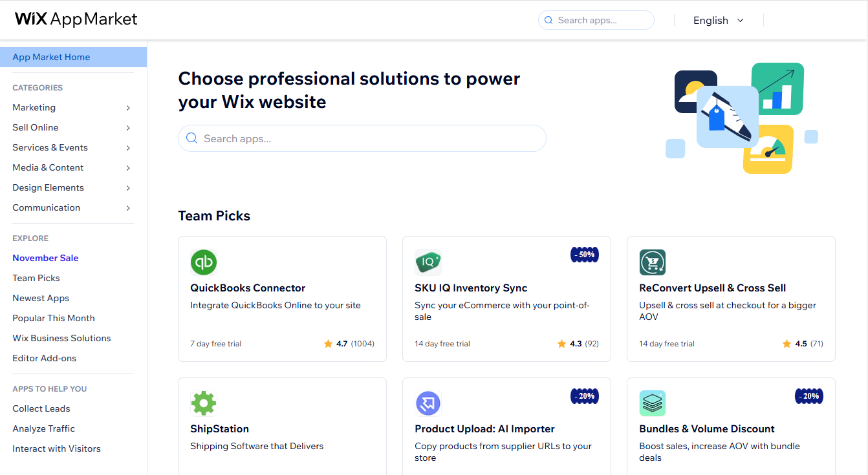Expand the Design Elements chevron
This screenshot has width=868, height=475.
point(128,188)
